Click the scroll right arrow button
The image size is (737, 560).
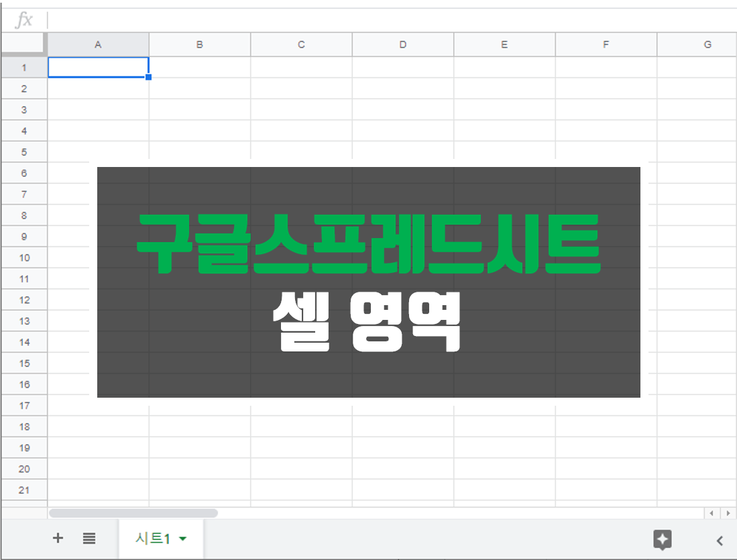point(728,513)
